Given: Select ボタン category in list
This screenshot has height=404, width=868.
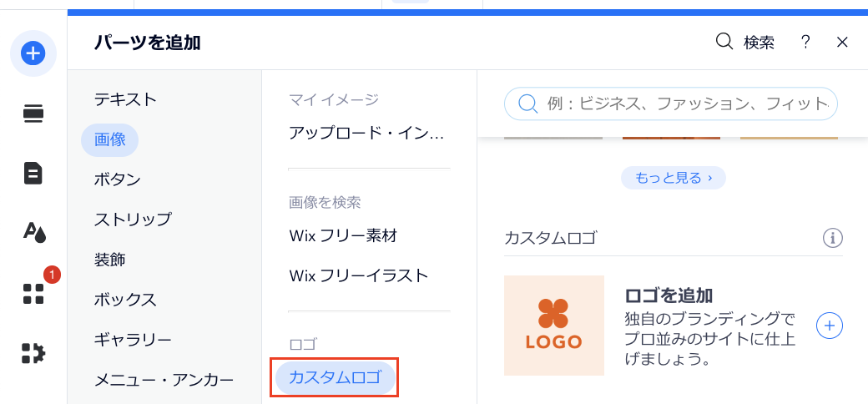Looking at the screenshot, I should [x=118, y=179].
